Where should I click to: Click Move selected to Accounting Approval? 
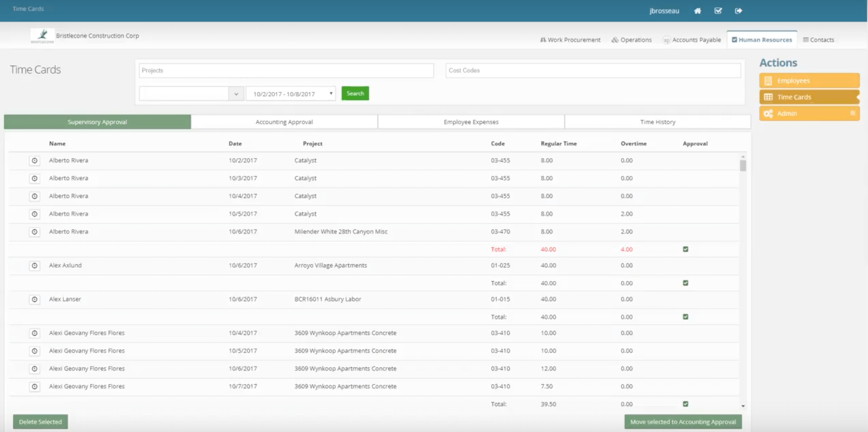683,422
